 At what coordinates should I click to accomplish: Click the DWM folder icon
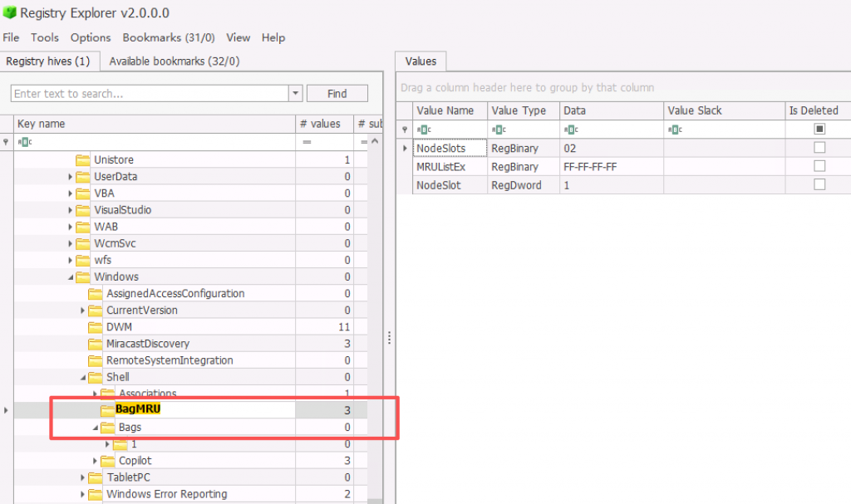click(x=95, y=327)
